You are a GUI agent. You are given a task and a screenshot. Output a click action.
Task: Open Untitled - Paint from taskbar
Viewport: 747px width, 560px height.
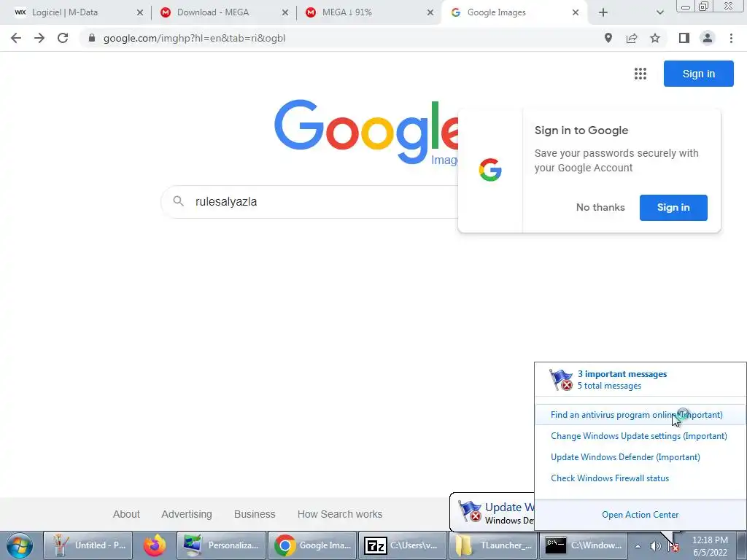point(88,545)
